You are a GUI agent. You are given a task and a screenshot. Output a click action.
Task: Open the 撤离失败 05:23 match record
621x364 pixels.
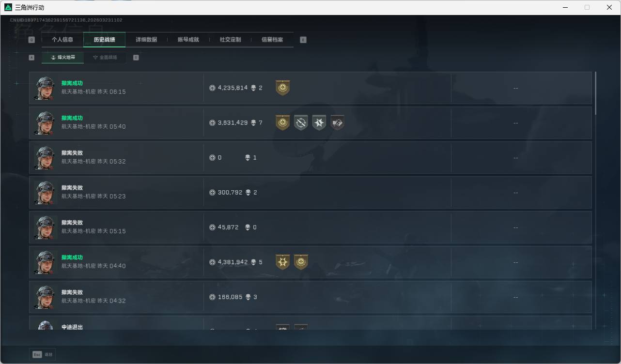[310, 193]
